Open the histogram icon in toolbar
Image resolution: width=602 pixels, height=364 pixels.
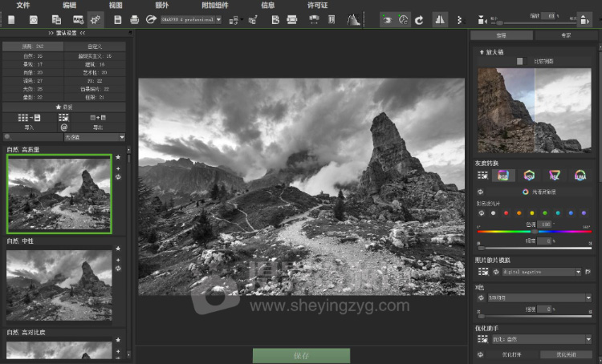click(353, 18)
